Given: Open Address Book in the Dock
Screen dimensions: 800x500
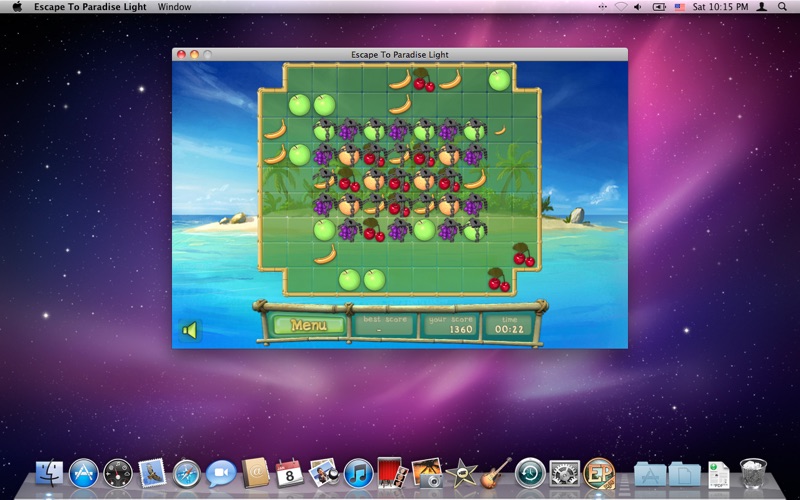Looking at the screenshot, I should pyautogui.click(x=255, y=472).
